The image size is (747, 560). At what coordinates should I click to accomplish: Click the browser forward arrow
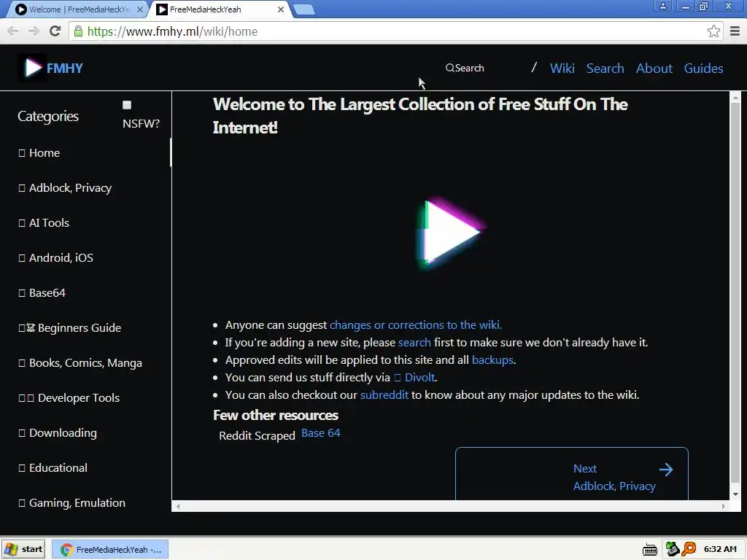[34, 31]
